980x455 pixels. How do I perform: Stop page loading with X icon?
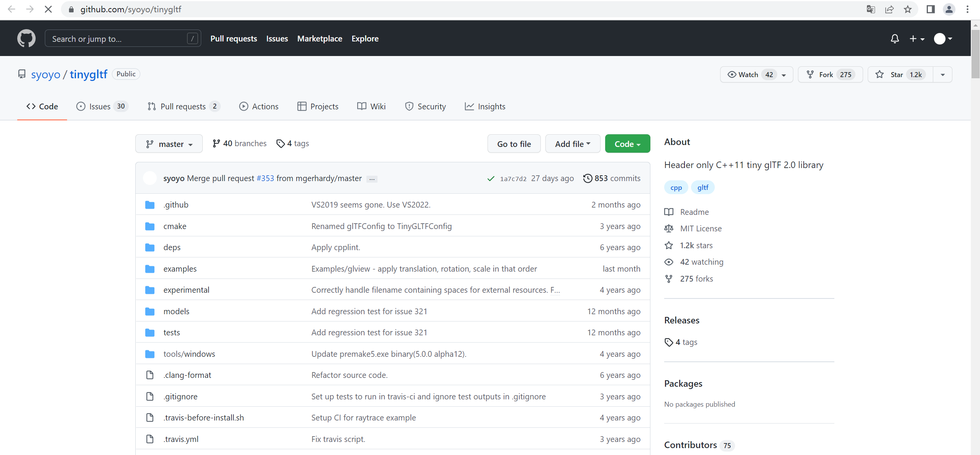click(48, 9)
